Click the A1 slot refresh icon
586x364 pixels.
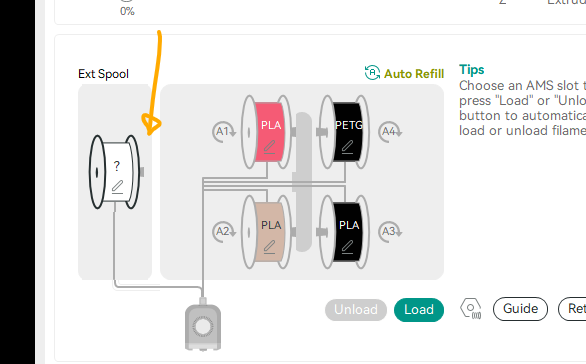click(224, 132)
